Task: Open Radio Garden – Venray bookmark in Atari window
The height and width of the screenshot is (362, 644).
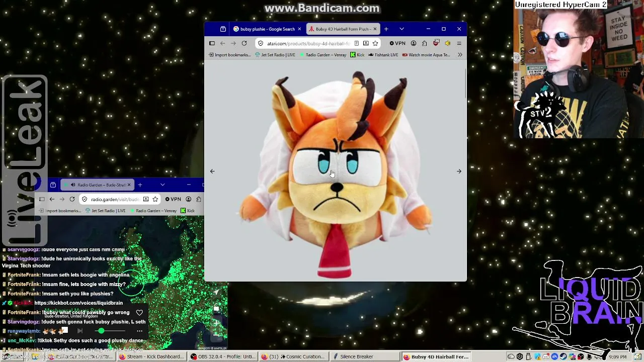Action: pyautogui.click(x=323, y=55)
